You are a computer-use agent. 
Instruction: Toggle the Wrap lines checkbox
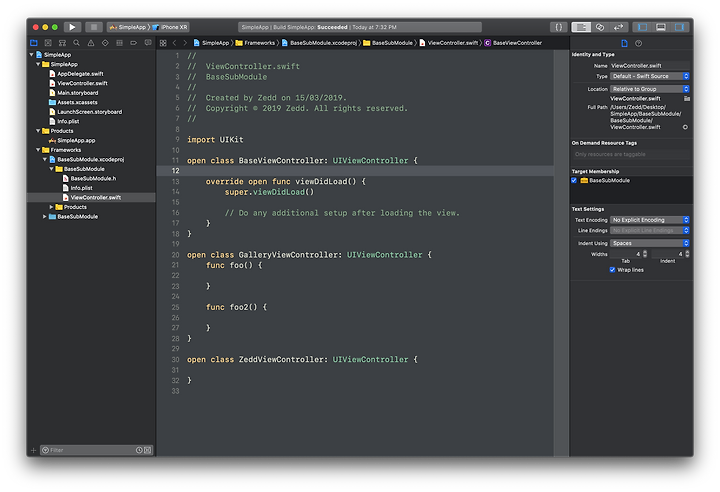(612, 270)
